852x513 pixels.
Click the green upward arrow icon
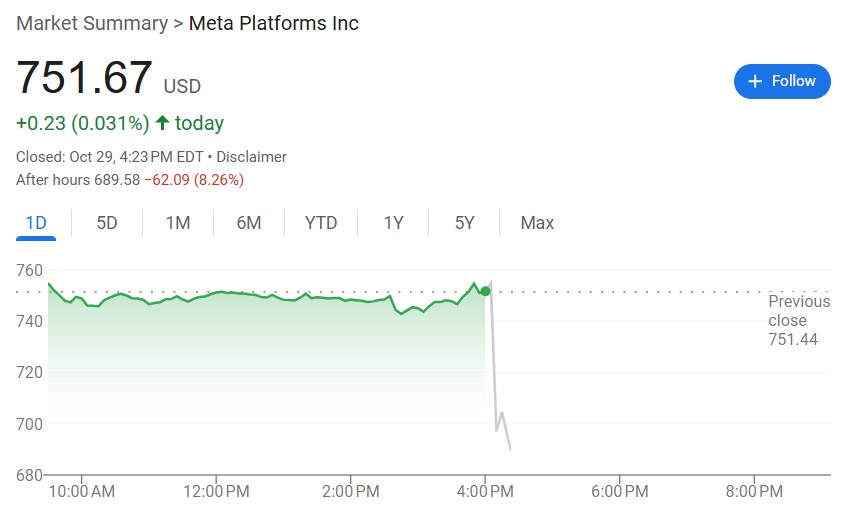tap(163, 123)
